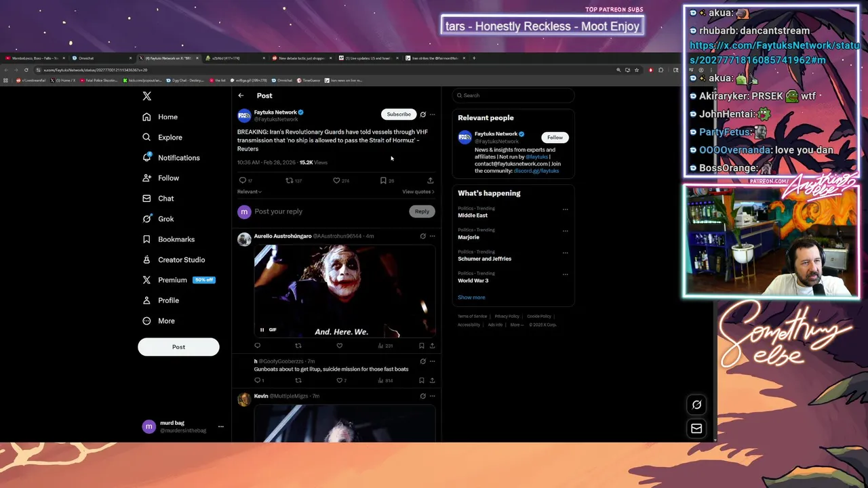The width and height of the screenshot is (868, 488).
Task: Reply to GoofyGooberzzs gunboats comment
Action: pyautogui.click(x=258, y=380)
